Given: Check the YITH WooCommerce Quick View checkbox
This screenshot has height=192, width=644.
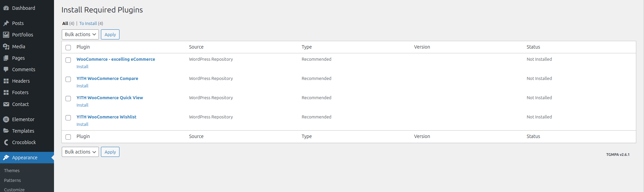Looking at the screenshot, I should coord(68,99).
